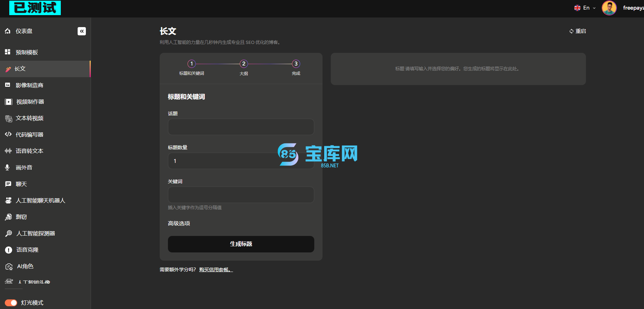Click the dashboard home icon
This screenshot has width=644, height=309.
point(8,31)
